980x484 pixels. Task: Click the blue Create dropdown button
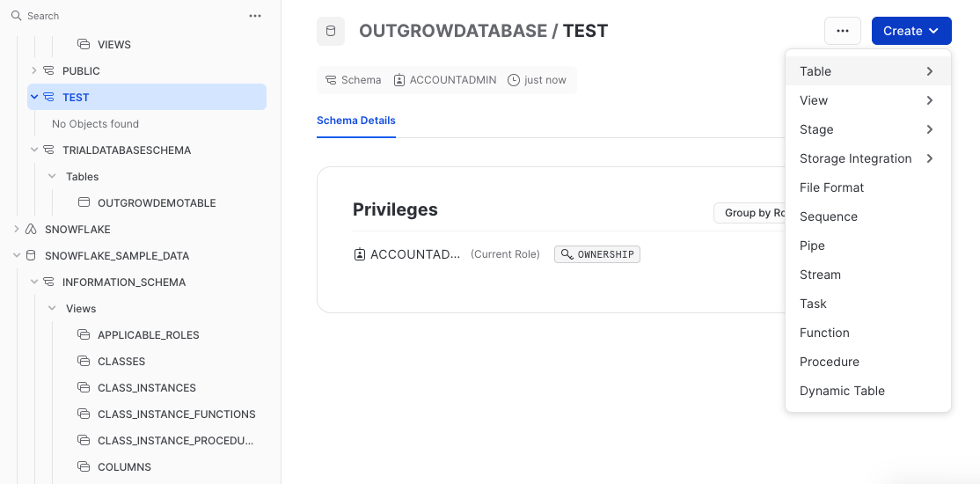tap(911, 31)
